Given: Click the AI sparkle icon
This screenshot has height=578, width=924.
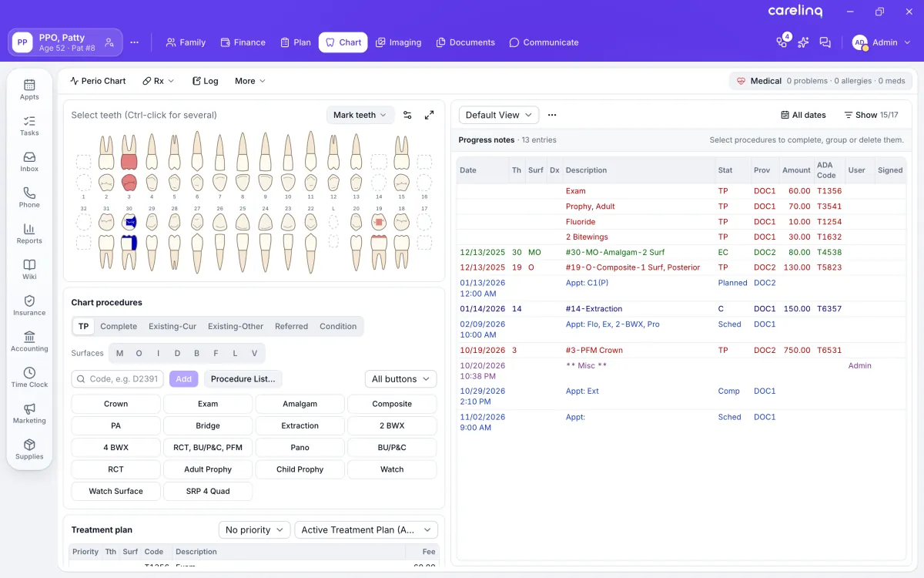Looking at the screenshot, I should coord(804,42).
